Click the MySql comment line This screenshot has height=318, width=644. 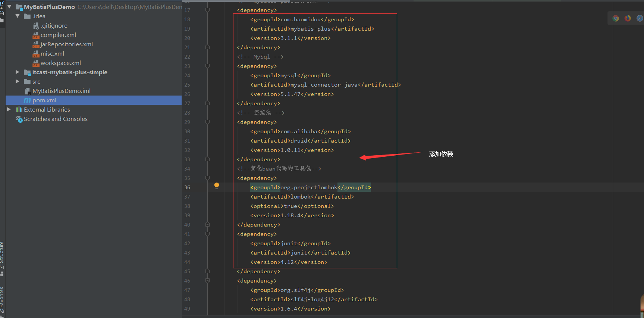click(x=260, y=57)
